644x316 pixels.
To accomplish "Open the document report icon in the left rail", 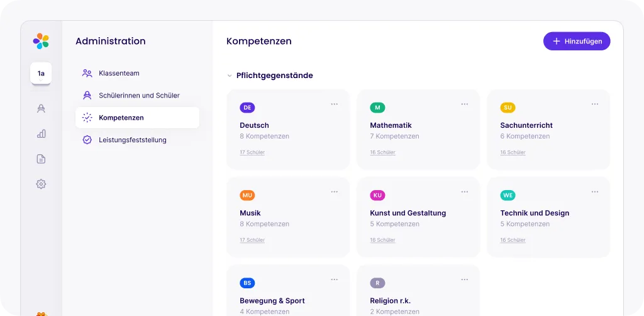I will pyautogui.click(x=41, y=159).
